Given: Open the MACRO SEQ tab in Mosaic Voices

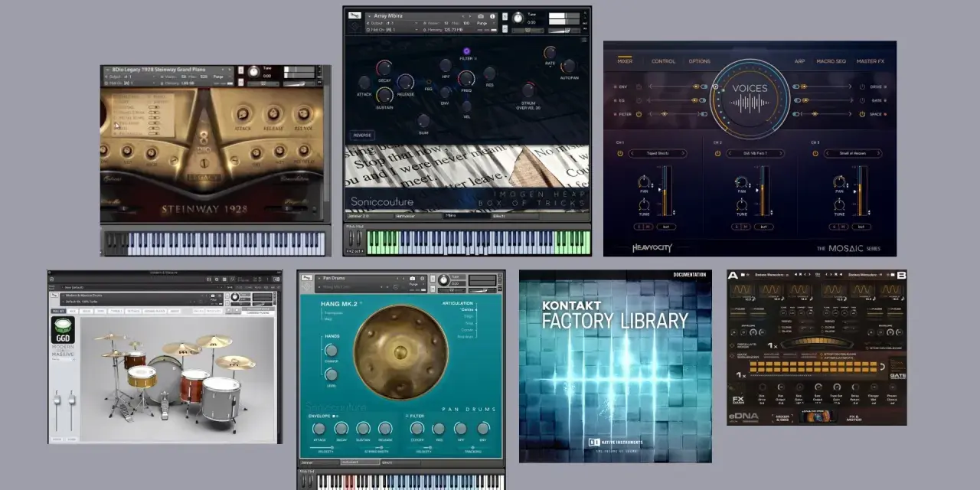Looking at the screenshot, I should [831, 61].
